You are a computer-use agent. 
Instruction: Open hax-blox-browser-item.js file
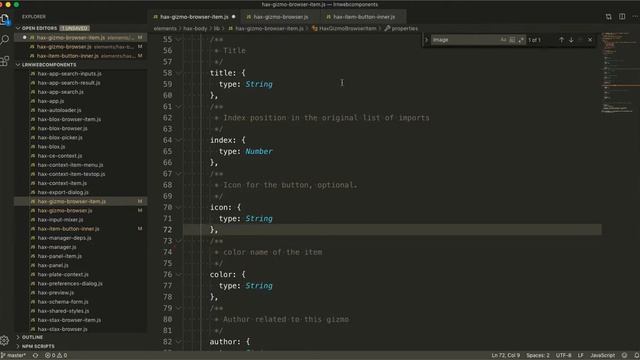point(69,120)
